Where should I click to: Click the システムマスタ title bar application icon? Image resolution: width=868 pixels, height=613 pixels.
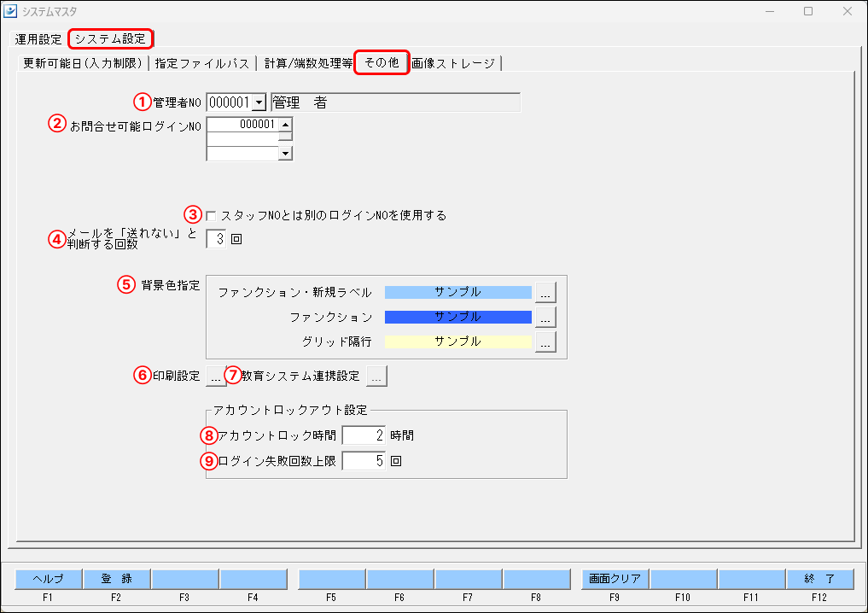(x=12, y=11)
